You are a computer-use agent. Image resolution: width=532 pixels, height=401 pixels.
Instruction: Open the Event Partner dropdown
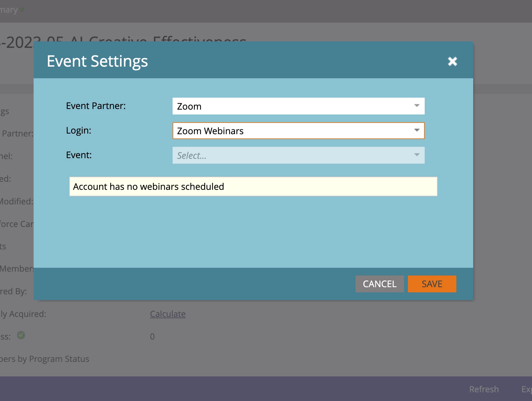pos(298,106)
